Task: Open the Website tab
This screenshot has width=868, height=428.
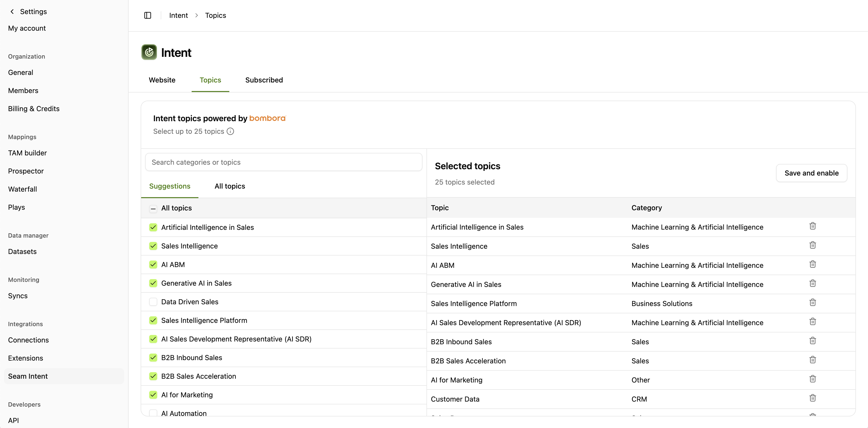Action: (162, 80)
